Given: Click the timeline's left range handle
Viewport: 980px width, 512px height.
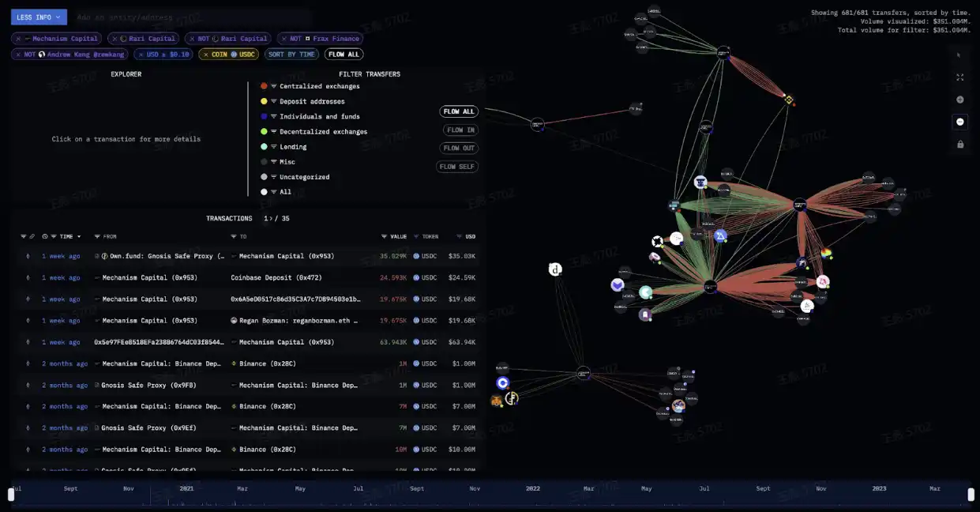Looking at the screenshot, I should pos(11,495).
